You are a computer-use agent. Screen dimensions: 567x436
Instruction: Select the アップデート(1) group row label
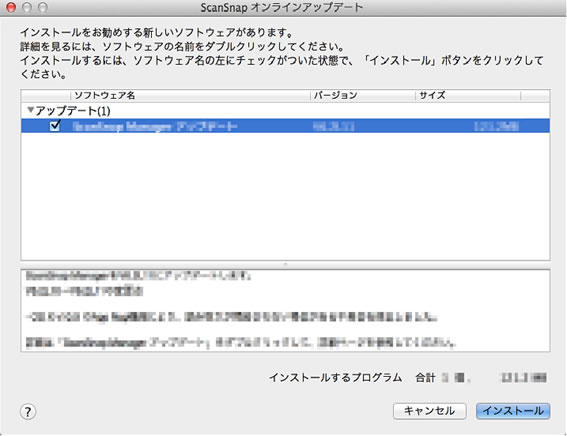pos(73,111)
